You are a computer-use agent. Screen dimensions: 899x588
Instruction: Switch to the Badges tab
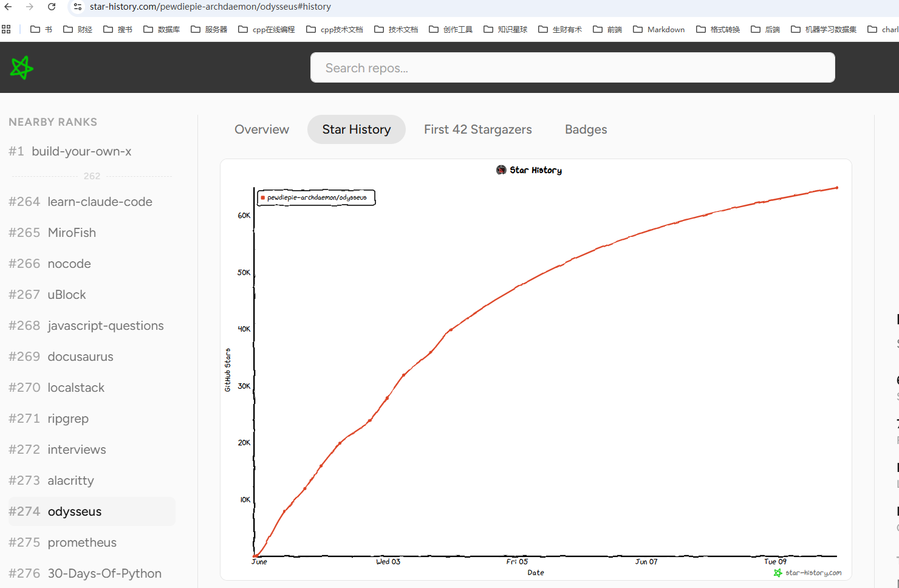click(586, 129)
